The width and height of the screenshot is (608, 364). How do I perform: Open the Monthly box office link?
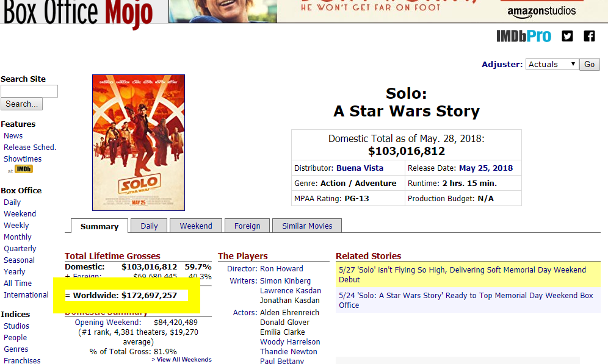[x=18, y=237]
